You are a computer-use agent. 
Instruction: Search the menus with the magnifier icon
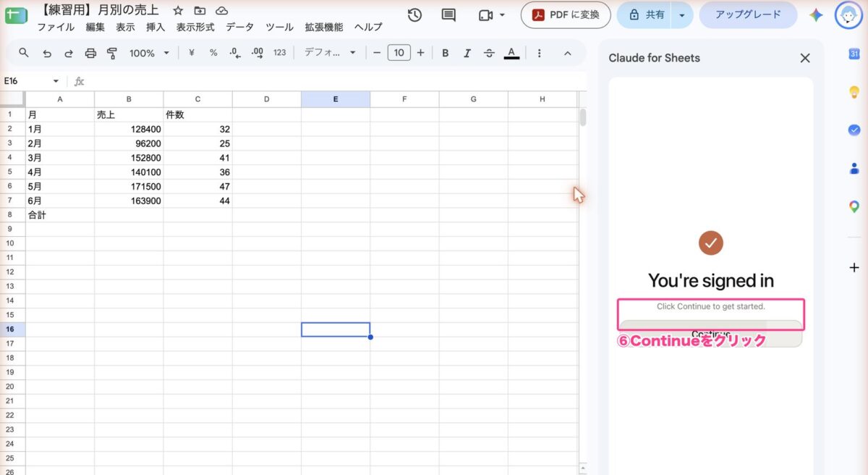[24, 53]
